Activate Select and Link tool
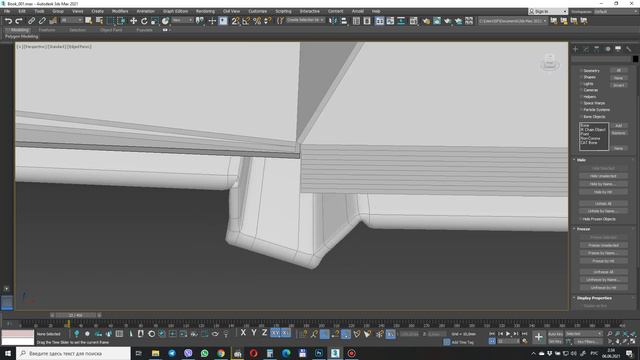Image resolution: width=640 pixels, height=360 pixels. 31,21
